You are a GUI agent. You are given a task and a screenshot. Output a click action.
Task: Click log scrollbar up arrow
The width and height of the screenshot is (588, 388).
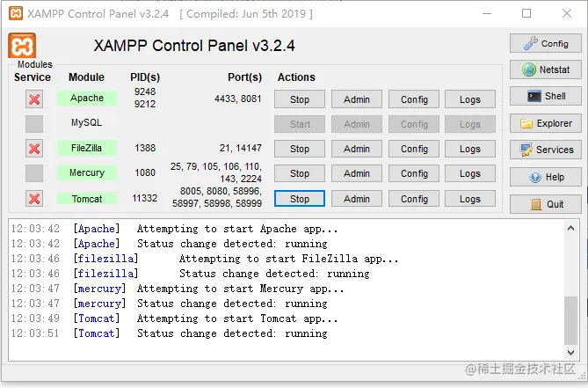570,228
